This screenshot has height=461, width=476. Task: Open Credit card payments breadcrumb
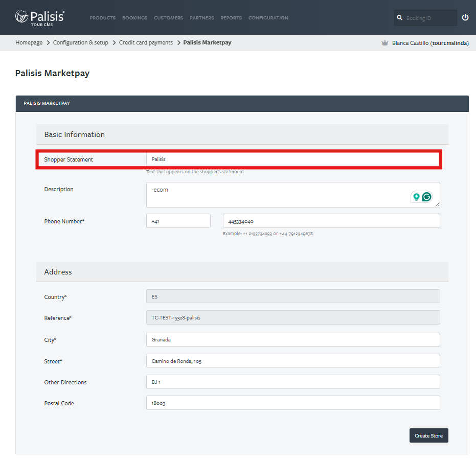pos(146,42)
